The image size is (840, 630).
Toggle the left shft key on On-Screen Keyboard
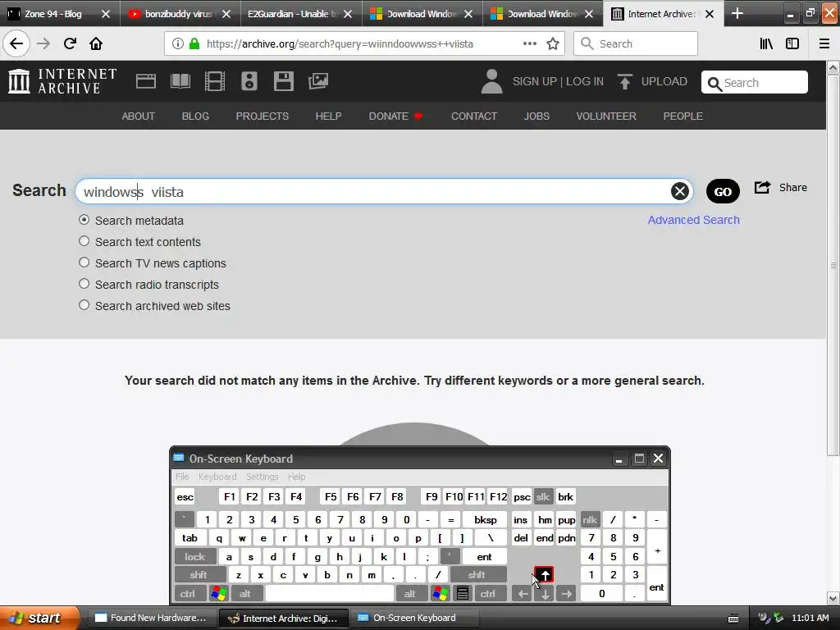point(199,575)
